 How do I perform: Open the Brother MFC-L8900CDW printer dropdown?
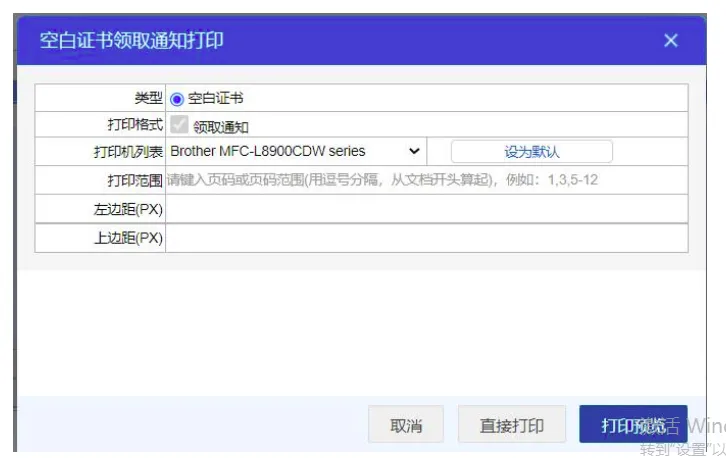pyautogui.click(x=295, y=151)
